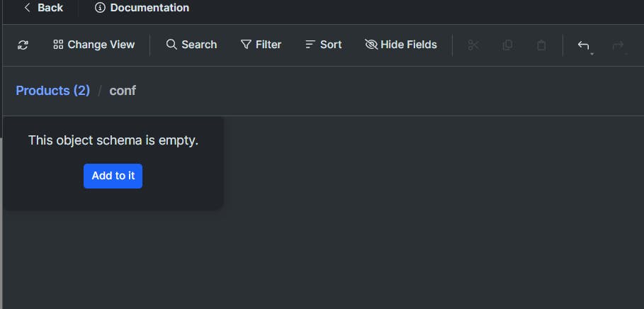
Task: Open the Documentation link
Action: point(142,8)
